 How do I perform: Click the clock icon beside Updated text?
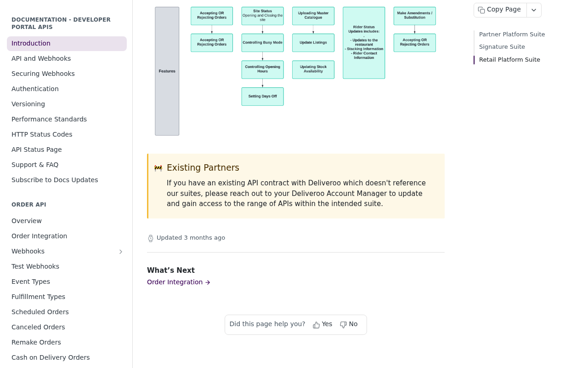(151, 238)
